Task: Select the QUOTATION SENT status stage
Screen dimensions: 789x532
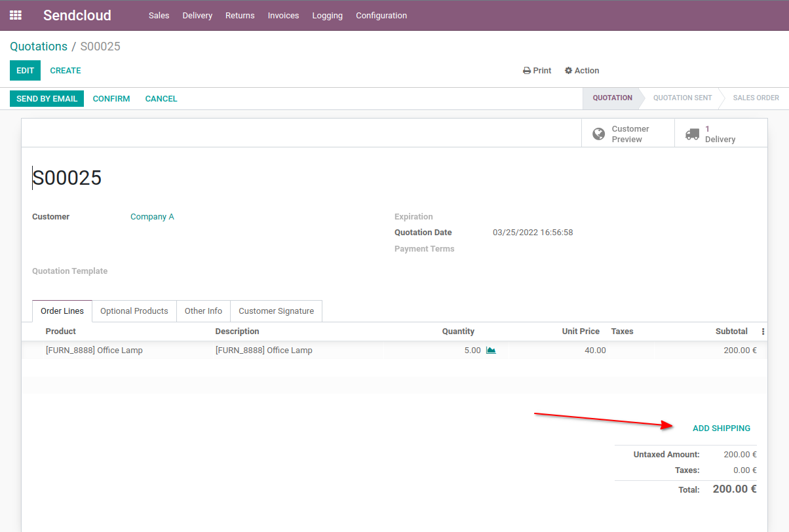Action: click(x=682, y=98)
